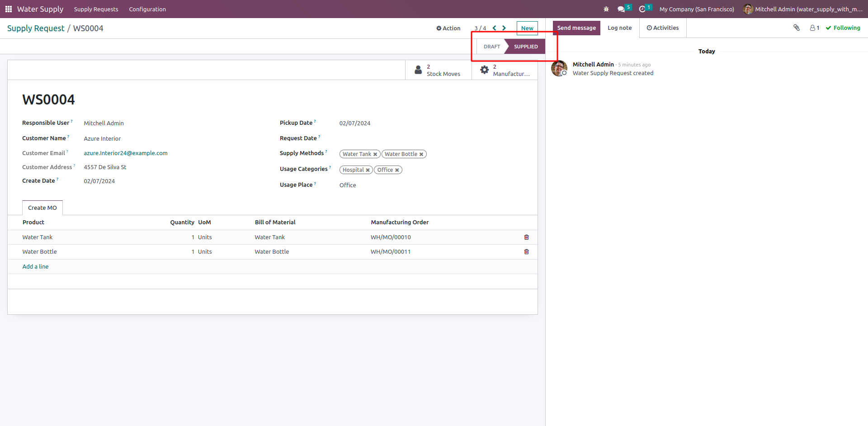Click Mitchell Admin avatar in chatter
This screenshot has width=868, height=426.
(x=559, y=68)
